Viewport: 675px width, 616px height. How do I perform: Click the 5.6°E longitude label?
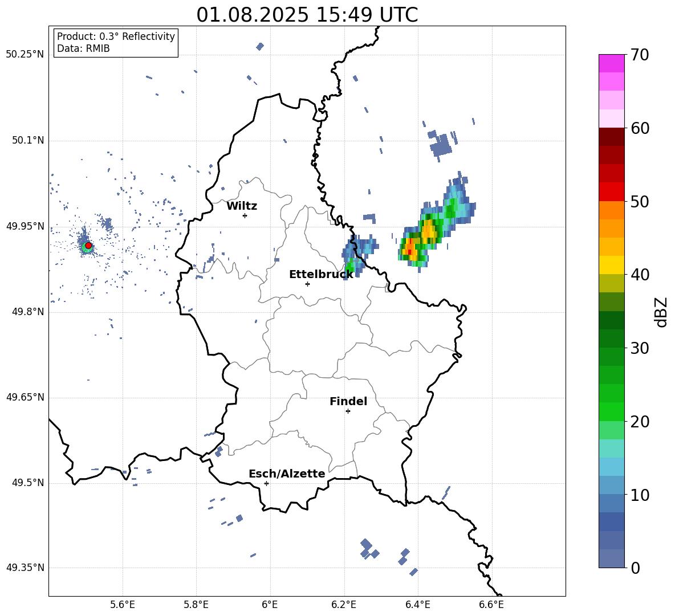click(x=123, y=605)
